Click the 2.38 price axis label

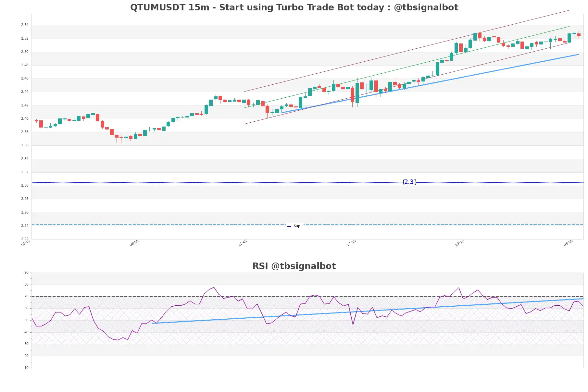pyautogui.click(x=25, y=132)
